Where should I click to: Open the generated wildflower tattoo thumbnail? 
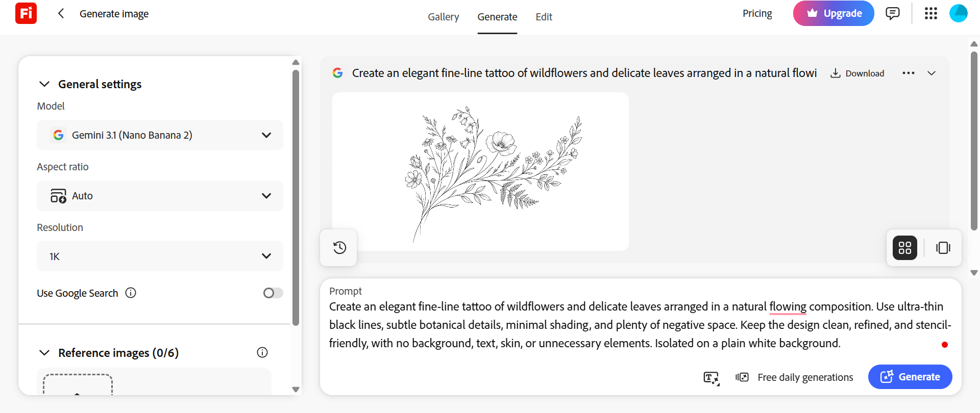coord(480,171)
